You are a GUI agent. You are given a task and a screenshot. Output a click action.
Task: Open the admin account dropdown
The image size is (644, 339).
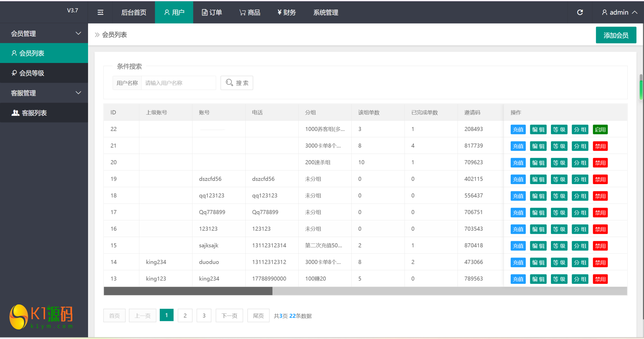[x=619, y=13]
